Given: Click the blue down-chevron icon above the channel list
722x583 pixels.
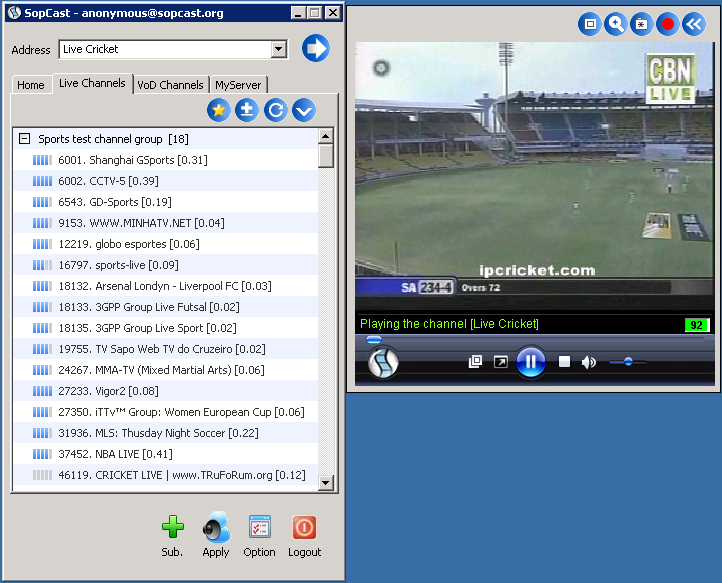Looking at the screenshot, I should click(x=304, y=110).
